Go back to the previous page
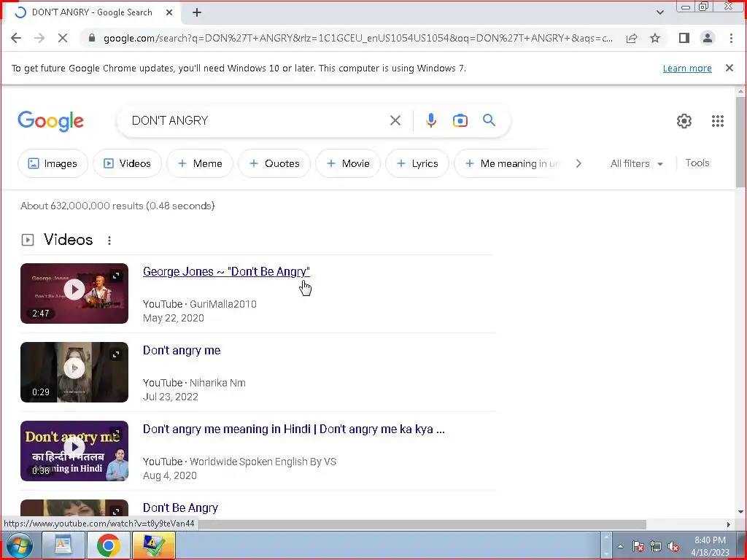The height and width of the screenshot is (560, 747). [x=16, y=38]
